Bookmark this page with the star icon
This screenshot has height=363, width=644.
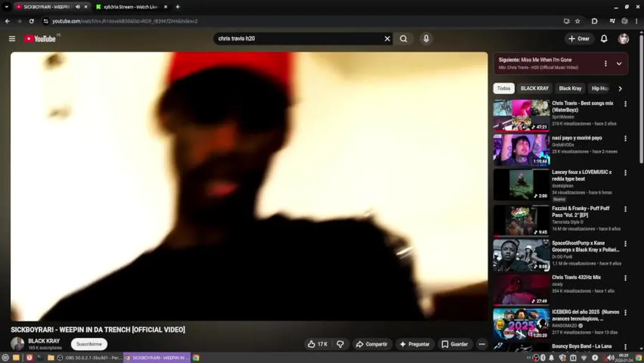pyautogui.click(x=577, y=21)
